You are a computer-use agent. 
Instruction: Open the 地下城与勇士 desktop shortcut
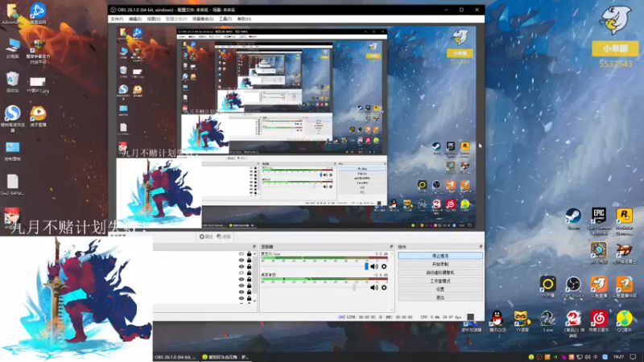[625, 253]
